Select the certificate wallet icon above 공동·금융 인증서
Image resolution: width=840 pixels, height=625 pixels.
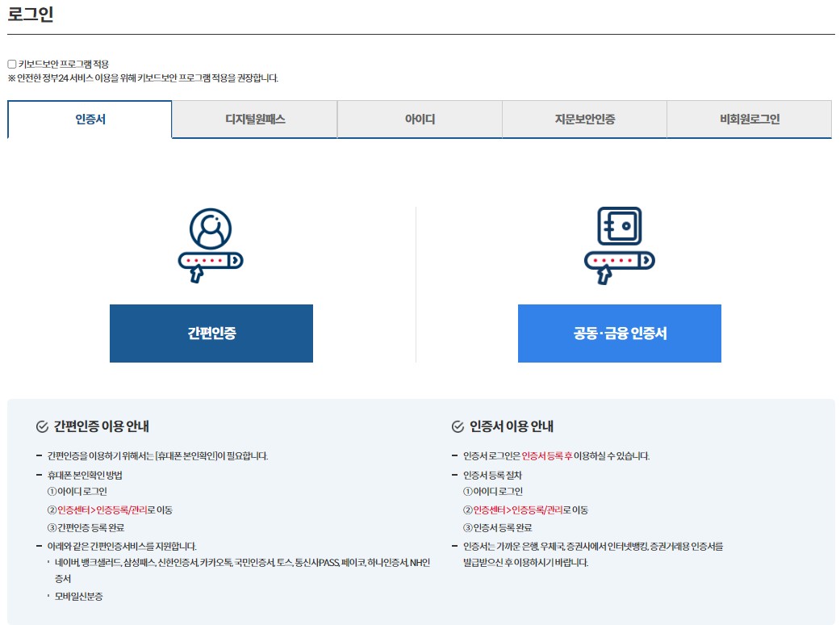[620, 242]
